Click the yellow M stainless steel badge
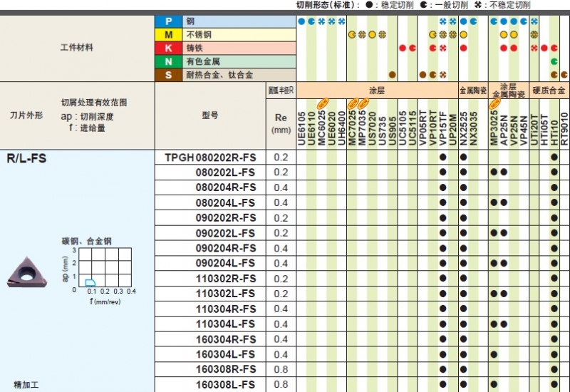570x392 pixels. pyautogui.click(x=169, y=35)
